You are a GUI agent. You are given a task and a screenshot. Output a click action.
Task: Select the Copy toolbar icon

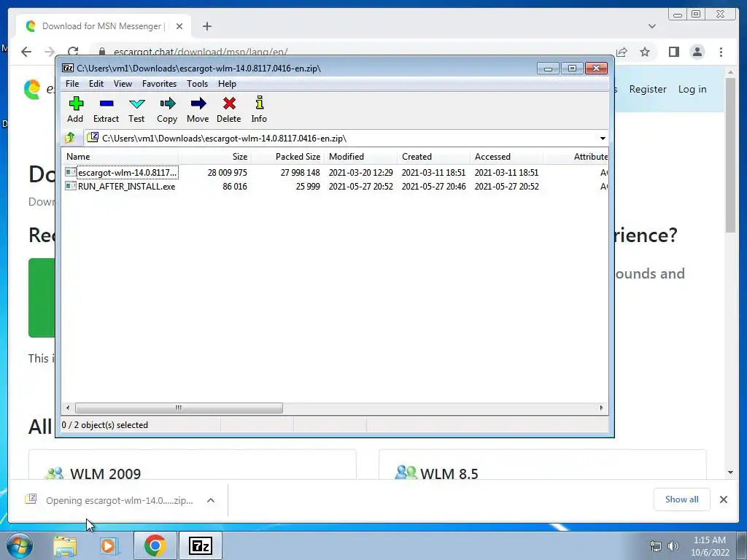(x=167, y=109)
